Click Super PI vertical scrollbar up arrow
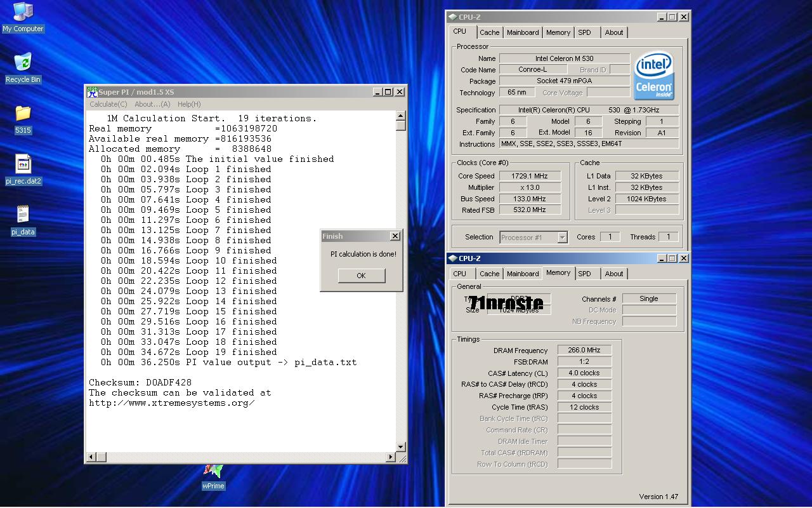Screen dimensions: 812x508 [401, 116]
